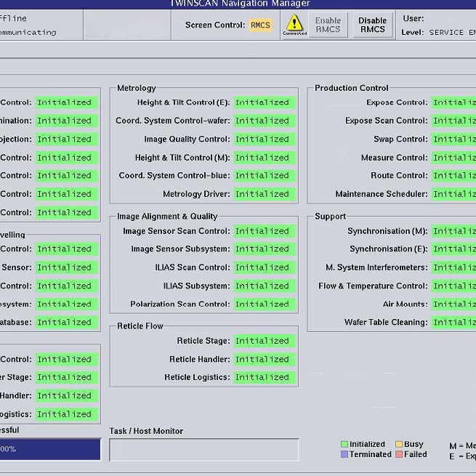
Task: Click the Image Alignment & Quality title
Action: pos(167,217)
